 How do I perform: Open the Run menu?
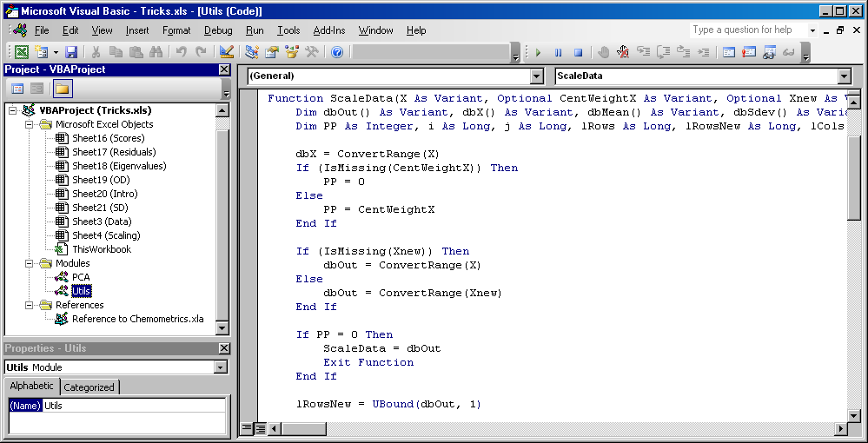255,30
